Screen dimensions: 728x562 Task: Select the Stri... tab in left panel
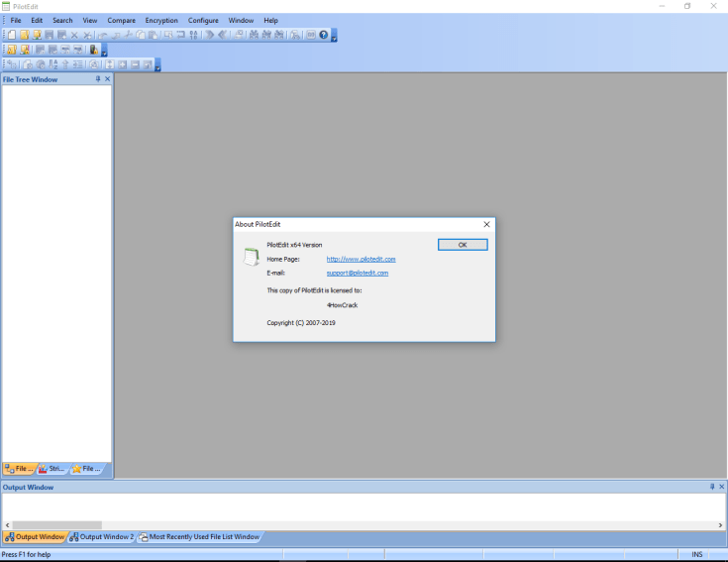click(x=52, y=469)
